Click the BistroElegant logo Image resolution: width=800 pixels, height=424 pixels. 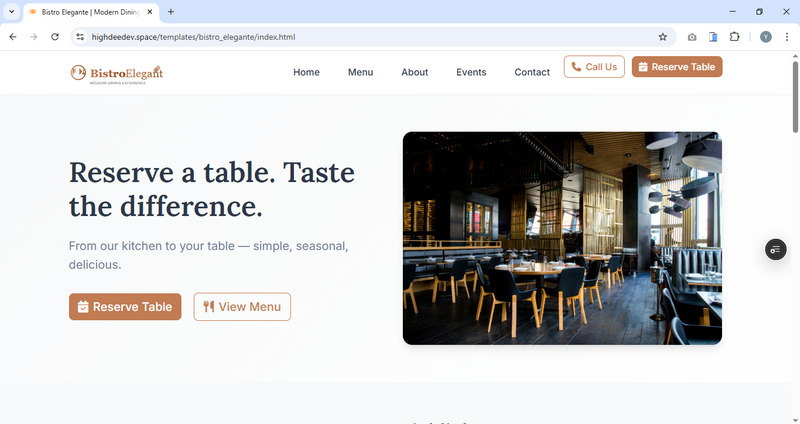117,74
